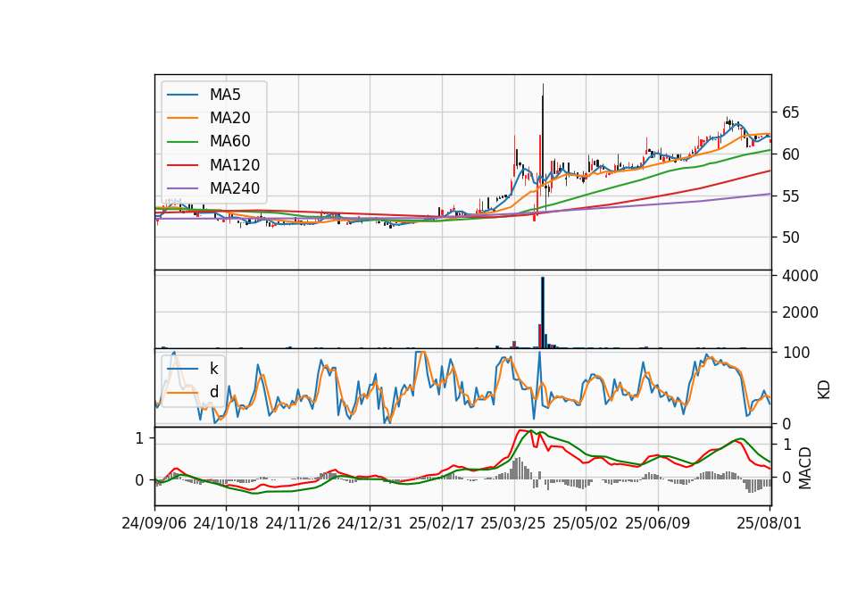857x616 pixels.
Task: Click the MA60 legend label
Action: (229, 142)
